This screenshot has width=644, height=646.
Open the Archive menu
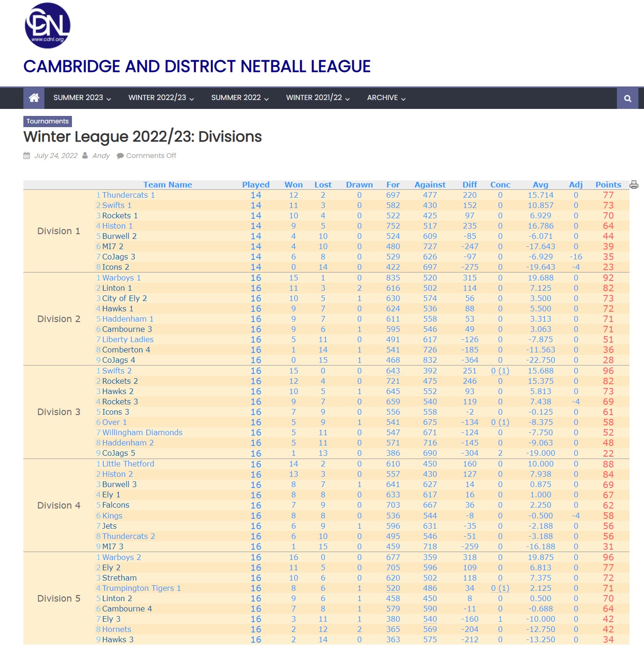click(386, 98)
